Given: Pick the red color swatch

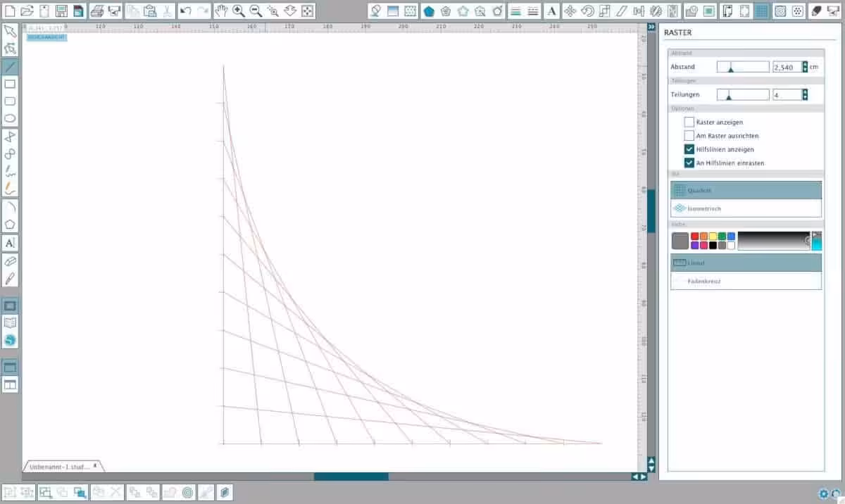Looking at the screenshot, I should pyautogui.click(x=695, y=237).
